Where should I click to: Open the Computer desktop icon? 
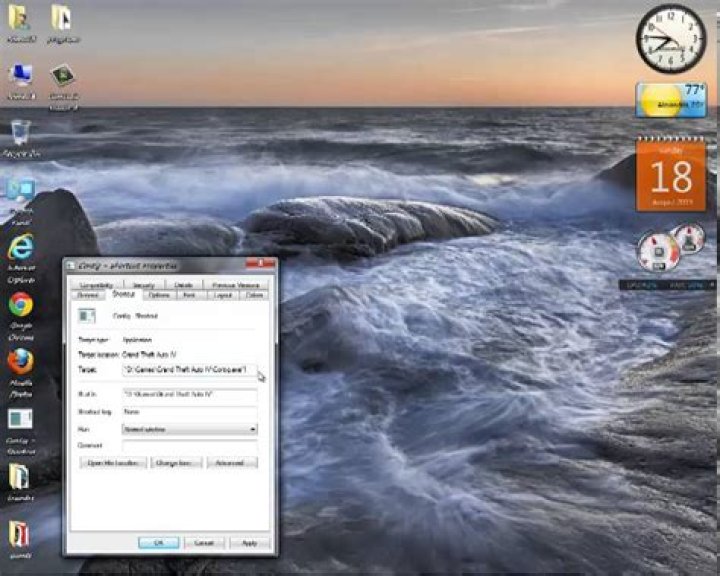coord(20,76)
